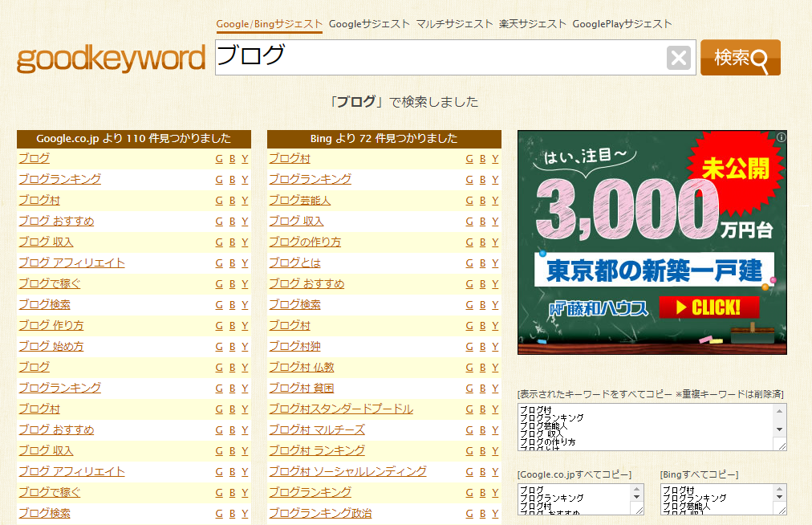The height and width of the screenshot is (525, 812).
Task: Select the GooglePlayサジェスト tab
Action: pos(622,24)
